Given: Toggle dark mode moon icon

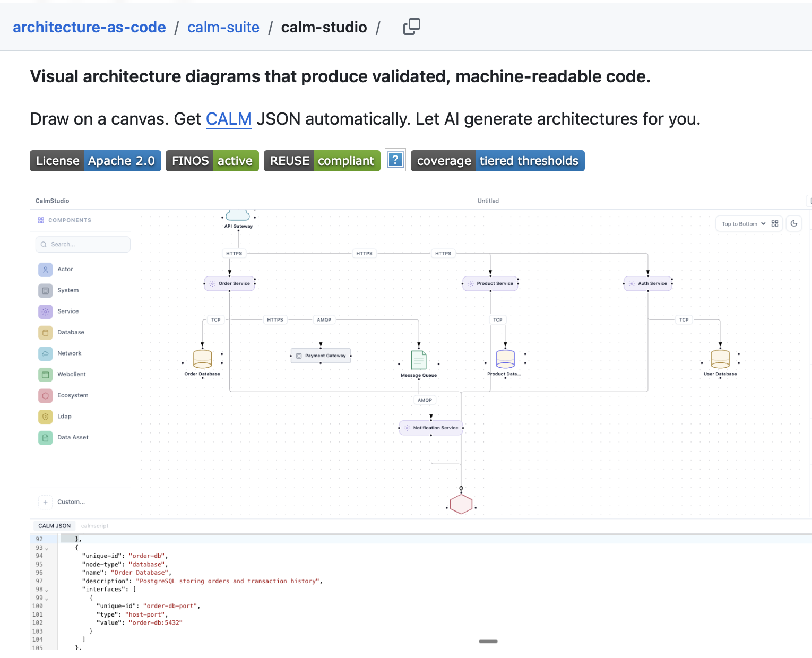Looking at the screenshot, I should click(794, 223).
